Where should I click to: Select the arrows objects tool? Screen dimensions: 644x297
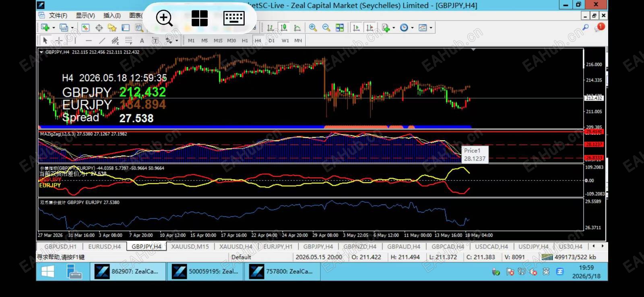coord(169,40)
